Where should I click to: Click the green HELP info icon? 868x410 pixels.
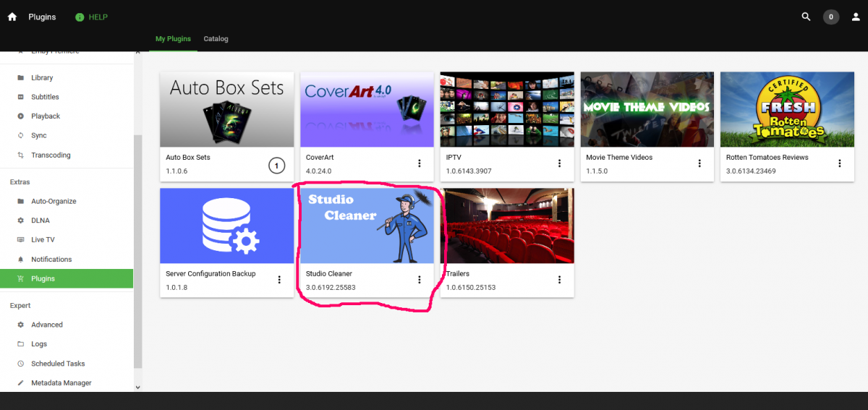tap(80, 17)
